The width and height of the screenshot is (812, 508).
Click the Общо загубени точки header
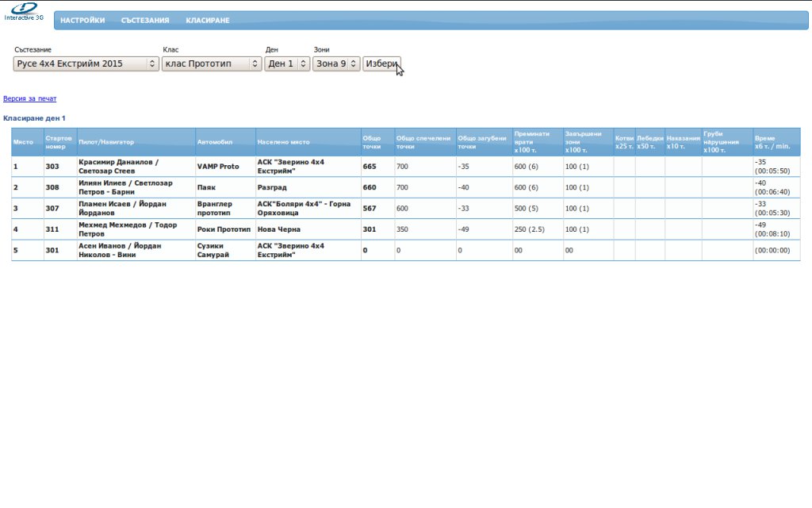pos(485,142)
